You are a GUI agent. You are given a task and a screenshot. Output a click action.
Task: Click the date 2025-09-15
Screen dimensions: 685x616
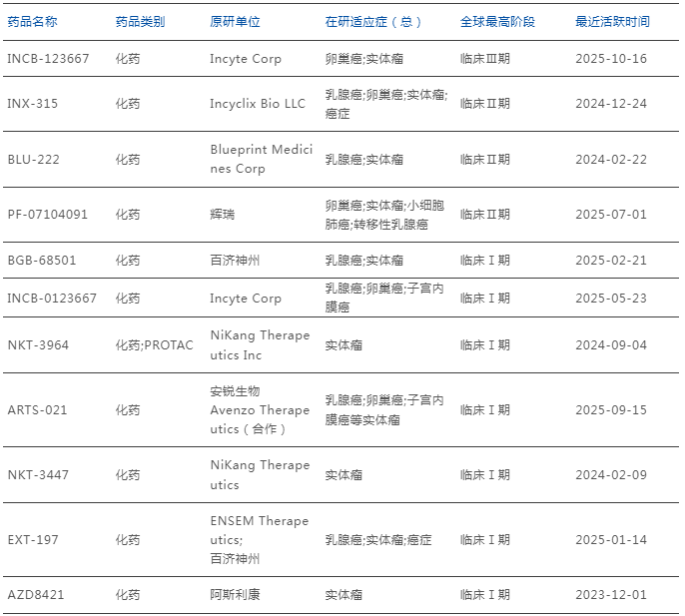pos(611,410)
